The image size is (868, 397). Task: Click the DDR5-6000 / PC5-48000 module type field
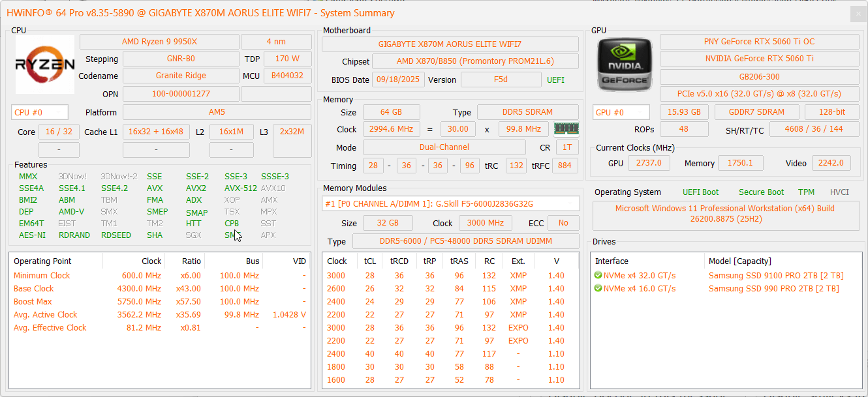click(466, 241)
